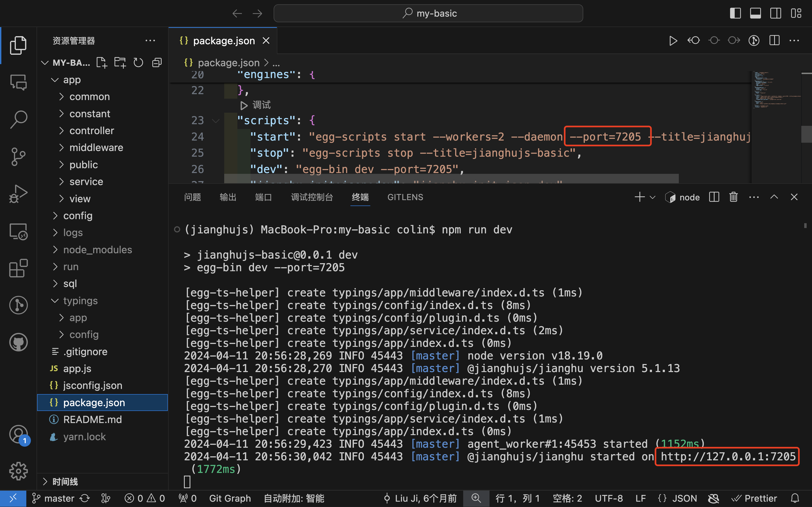Toggle the primary side bar layout button
Viewport: 812px width, 507px height.
(735, 13)
